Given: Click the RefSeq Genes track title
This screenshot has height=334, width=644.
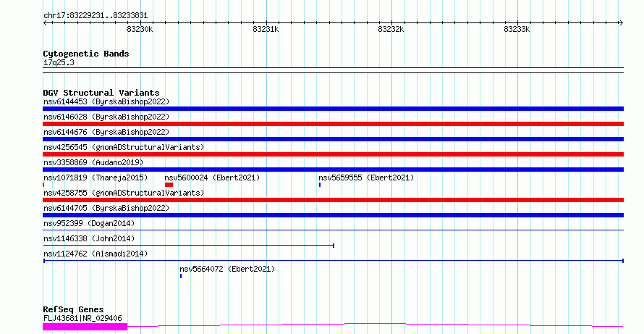Looking at the screenshot, I should [x=74, y=309].
